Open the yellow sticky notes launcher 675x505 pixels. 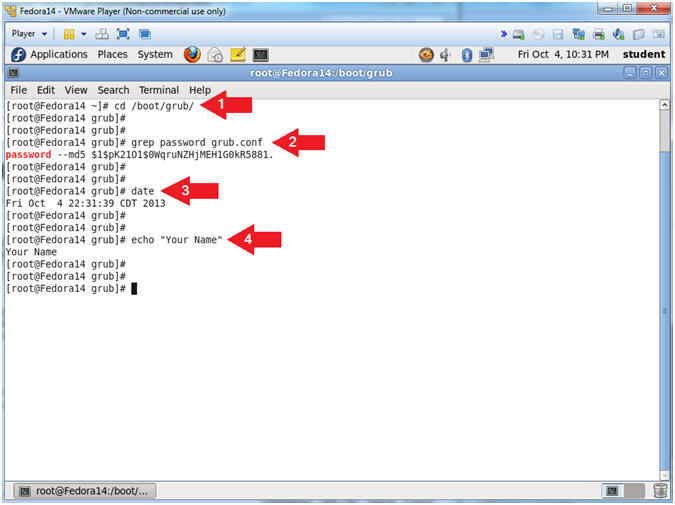[238, 55]
